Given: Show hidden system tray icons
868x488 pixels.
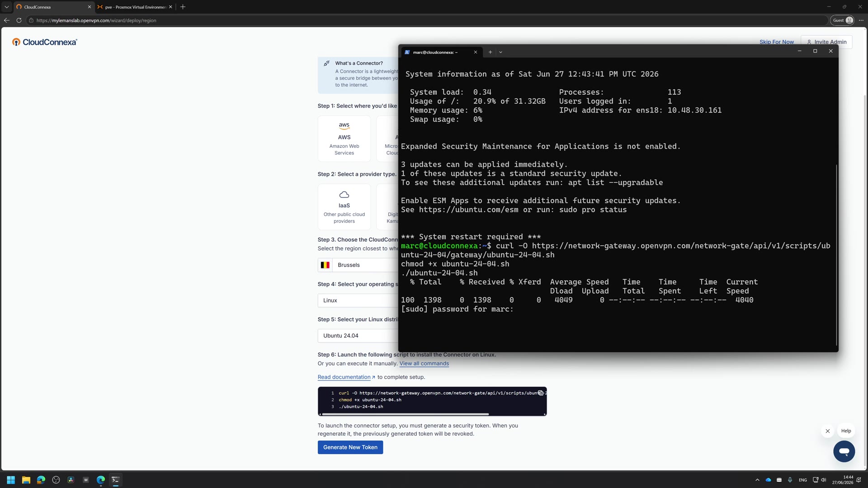Looking at the screenshot, I should (757, 480).
